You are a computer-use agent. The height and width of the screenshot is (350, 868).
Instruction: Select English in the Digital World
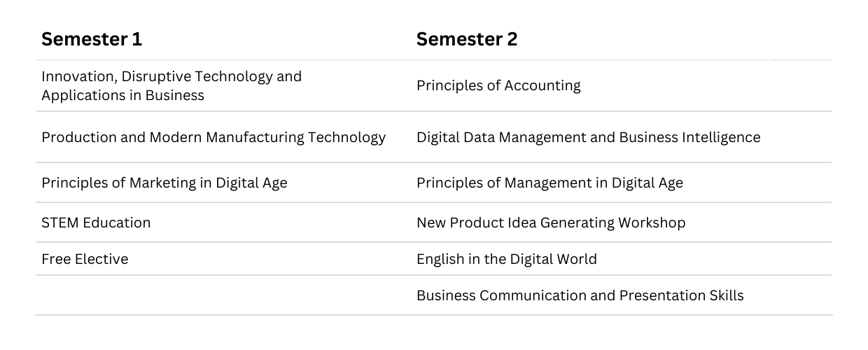point(507,259)
